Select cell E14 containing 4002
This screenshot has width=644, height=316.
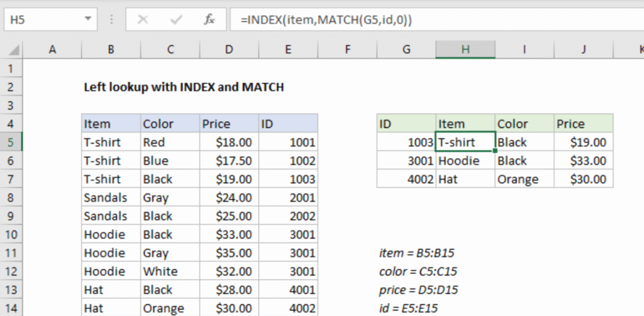tap(288, 308)
